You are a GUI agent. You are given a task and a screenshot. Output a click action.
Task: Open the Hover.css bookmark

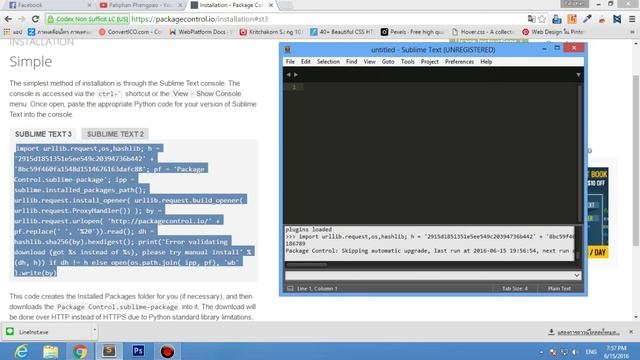[482, 32]
